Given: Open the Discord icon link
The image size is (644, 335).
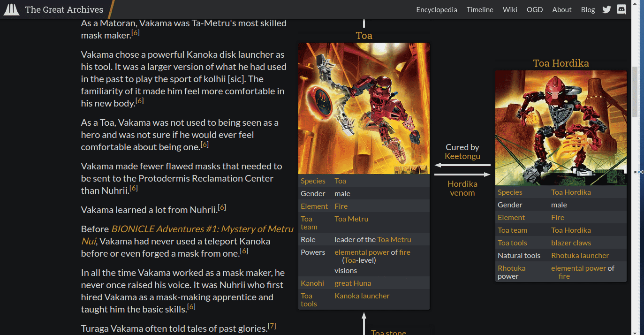Looking at the screenshot, I should (621, 9).
